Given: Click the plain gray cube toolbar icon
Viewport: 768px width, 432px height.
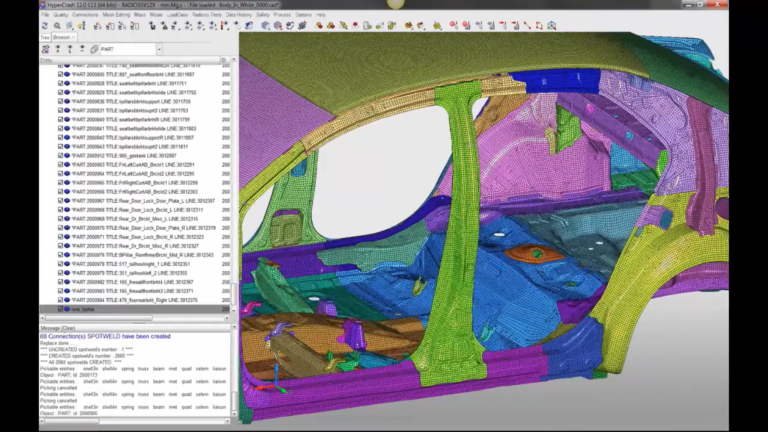Looking at the screenshot, I should point(265,25).
